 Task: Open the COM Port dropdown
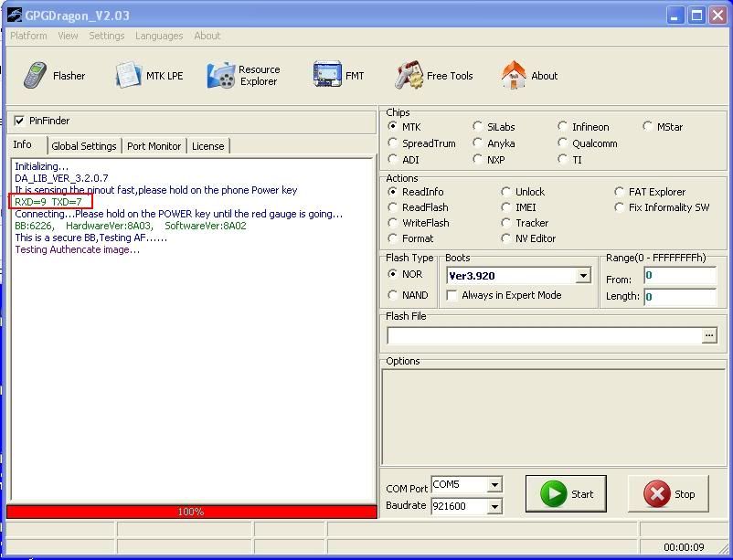pyautogui.click(x=494, y=485)
